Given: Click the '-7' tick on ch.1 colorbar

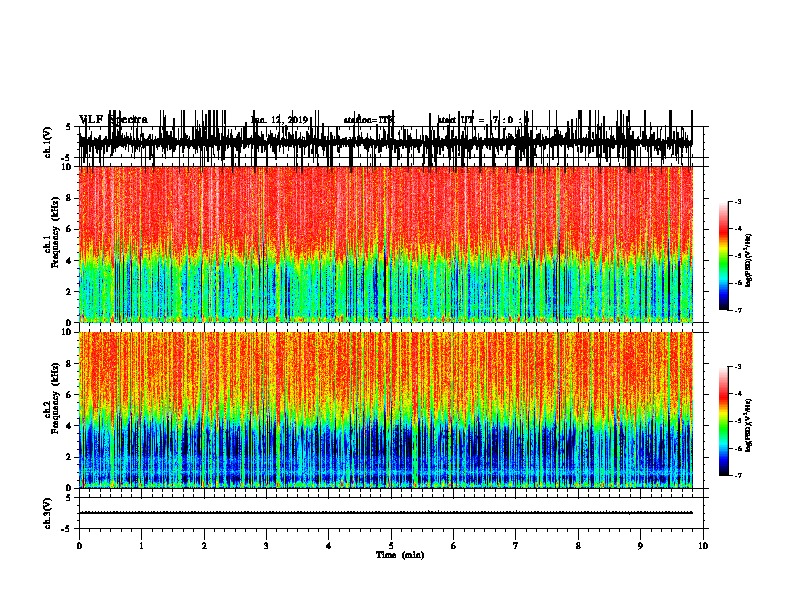Looking at the screenshot, I should pos(737,310).
